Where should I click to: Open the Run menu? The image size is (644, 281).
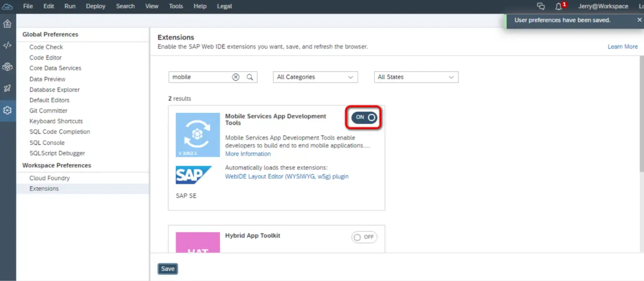coord(70,6)
